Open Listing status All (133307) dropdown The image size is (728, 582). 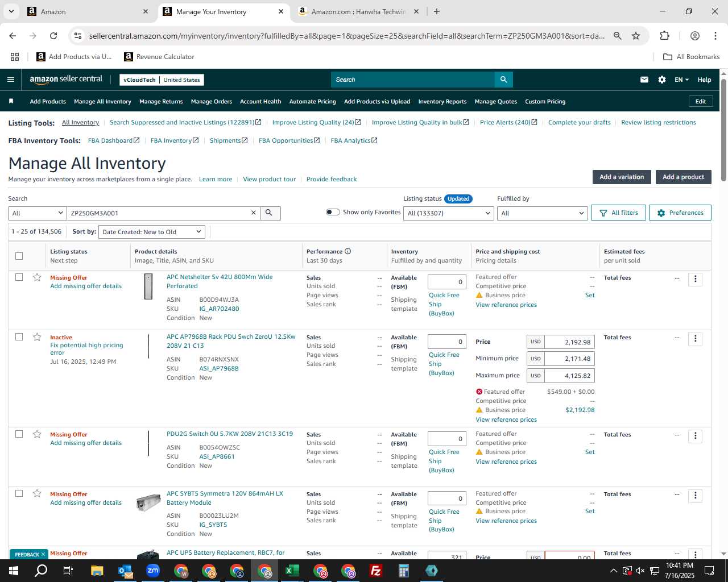click(448, 213)
